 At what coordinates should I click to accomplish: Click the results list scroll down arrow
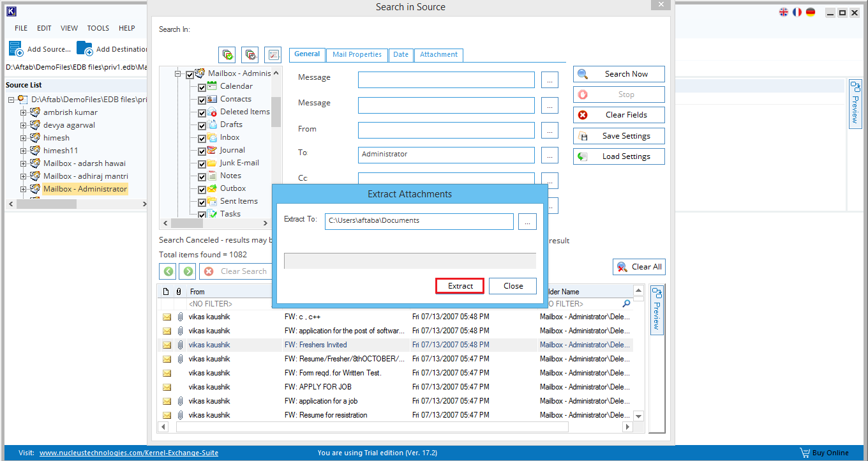coord(638,416)
